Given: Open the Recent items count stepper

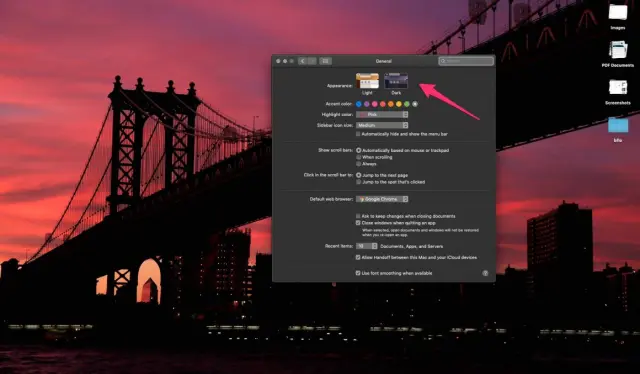Looking at the screenshot, I should (367, 246).
